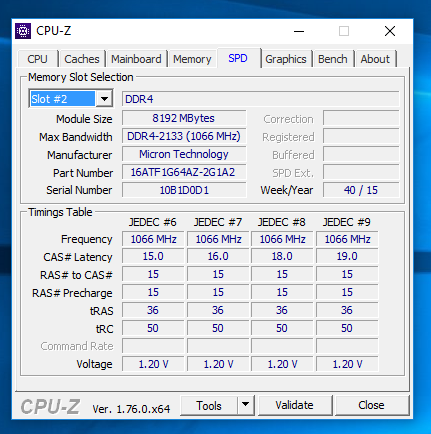Switch to the CPU tab
Viewport: 431px width, 434px height.
tap(37, 59)
